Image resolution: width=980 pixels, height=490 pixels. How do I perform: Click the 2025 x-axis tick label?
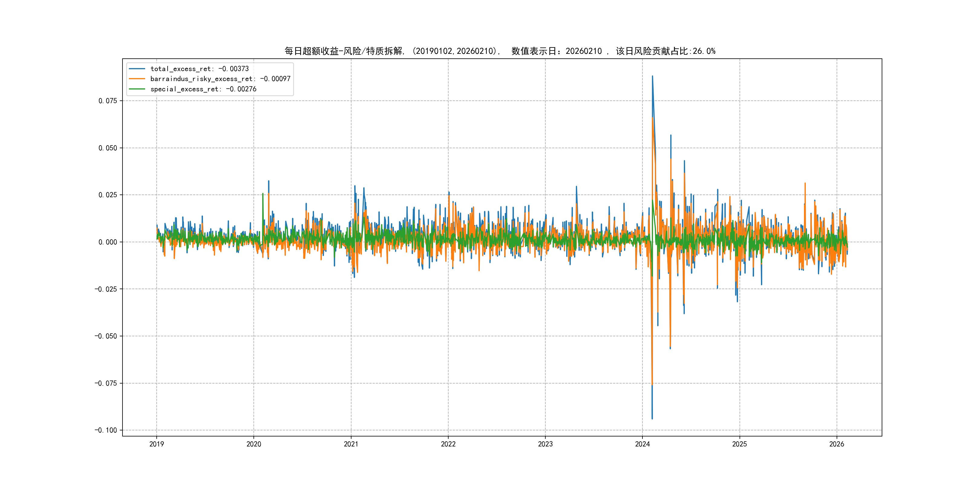(x=740, y=444)
